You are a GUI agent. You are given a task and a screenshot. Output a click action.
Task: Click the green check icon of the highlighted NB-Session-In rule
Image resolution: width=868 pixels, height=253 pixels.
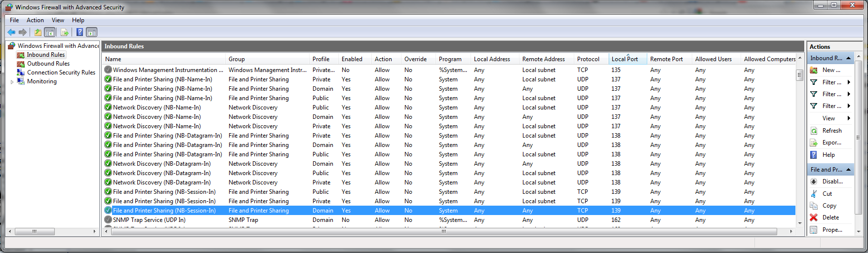click(108, 211)
